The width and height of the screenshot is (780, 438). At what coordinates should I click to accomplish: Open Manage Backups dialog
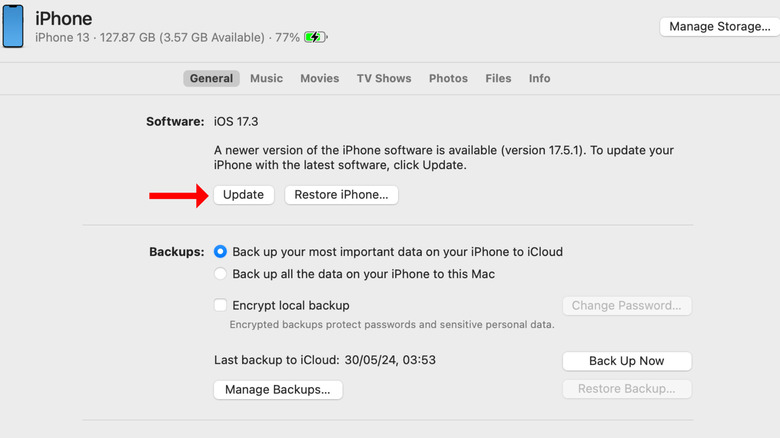(278, 389)
